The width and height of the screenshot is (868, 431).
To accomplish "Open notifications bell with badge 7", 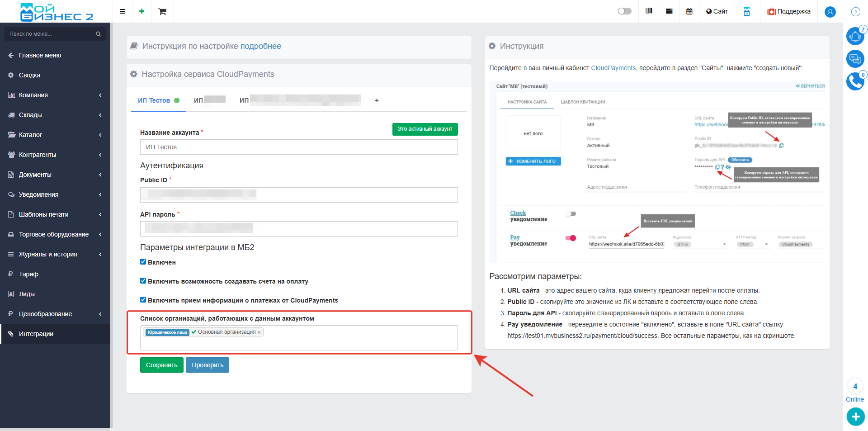I will [x=855, y=36].
